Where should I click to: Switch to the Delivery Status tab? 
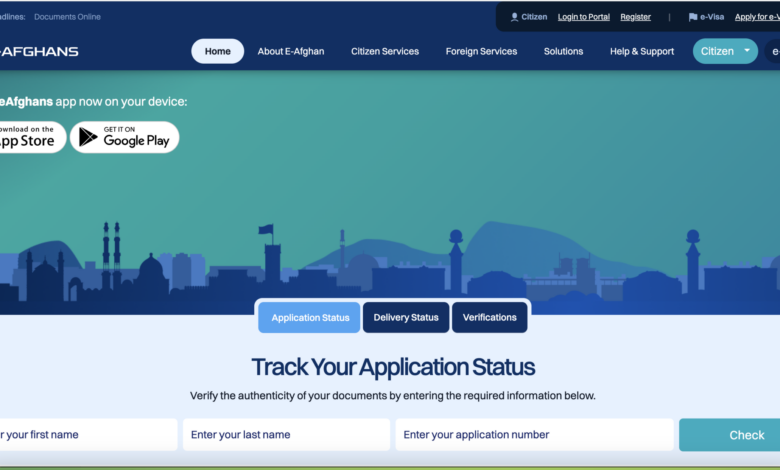tap(406, 317)
